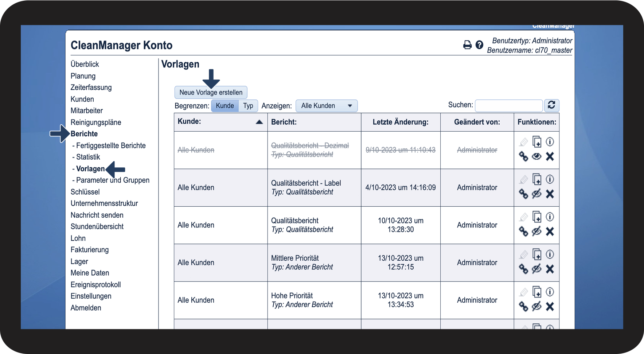Screen dimensions: 644x354
Task: Click link icon for Qualitätsbericht - Label row
Action: click(x=523, y=194)
